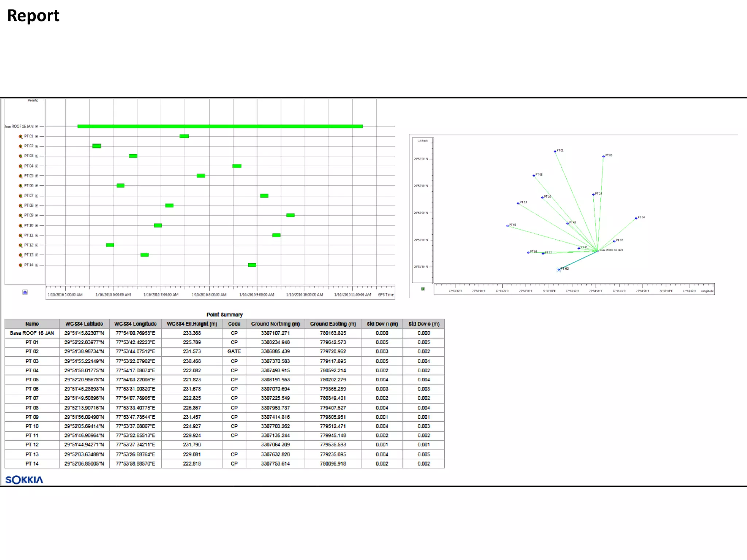This screenshot has height=560, width=747.
Task: Click the PT 04 point icon
Action: [21, 166]
